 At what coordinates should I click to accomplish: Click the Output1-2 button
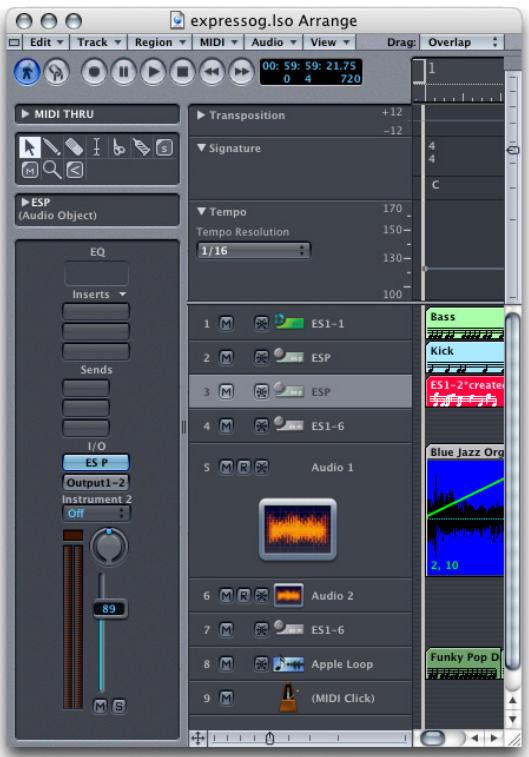[x=96, y=483]
